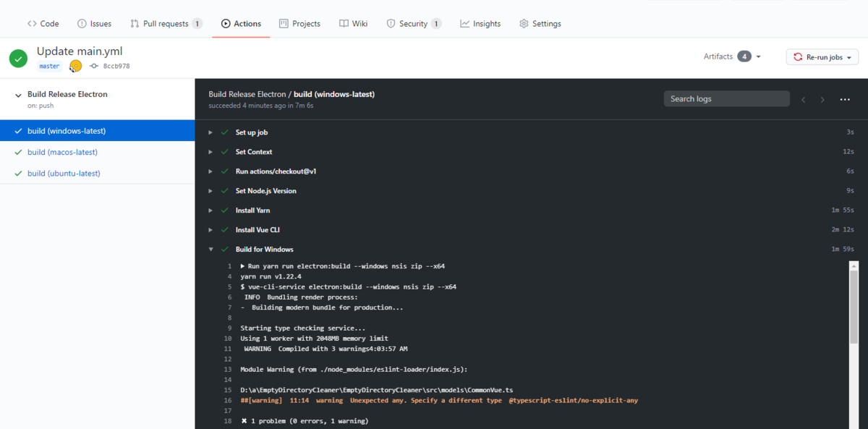Click the Install Vue CLI step title
Screen dimensions: 868x429
click(258, 230)
